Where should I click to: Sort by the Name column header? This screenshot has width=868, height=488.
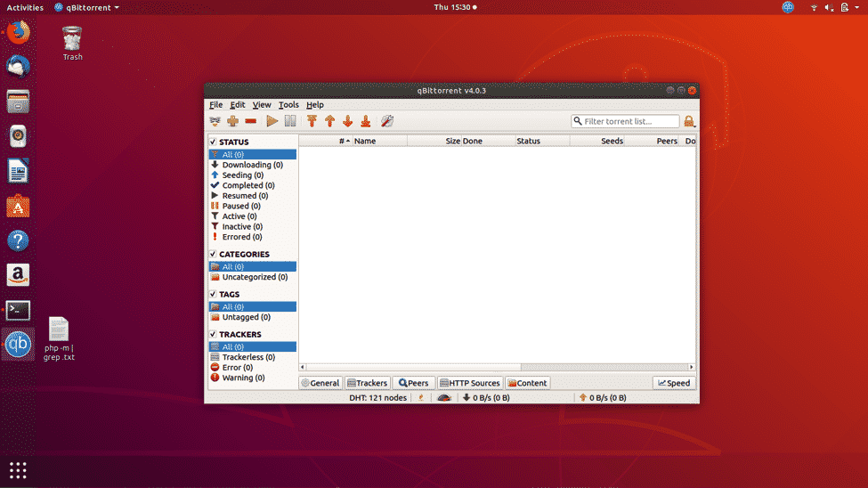[x=380, y=142]
